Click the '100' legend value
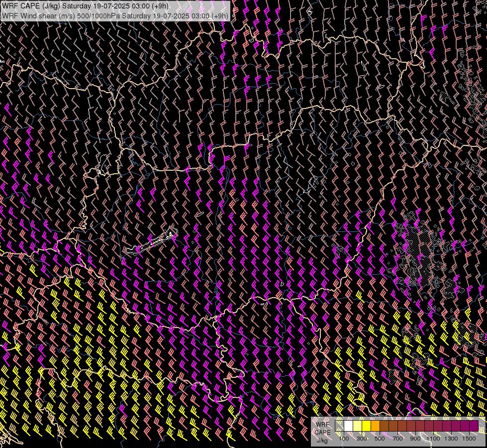The image size is (487, 448). (344, 439)
